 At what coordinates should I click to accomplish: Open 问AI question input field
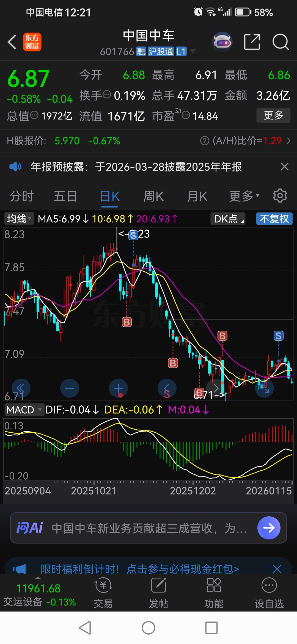(x=148, y=528)
